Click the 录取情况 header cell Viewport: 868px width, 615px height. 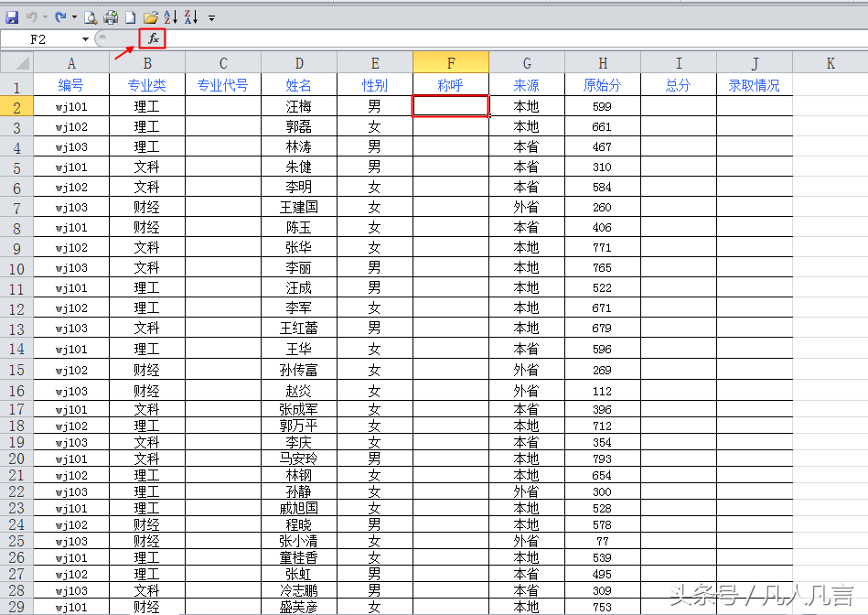(x=755, y=85)
